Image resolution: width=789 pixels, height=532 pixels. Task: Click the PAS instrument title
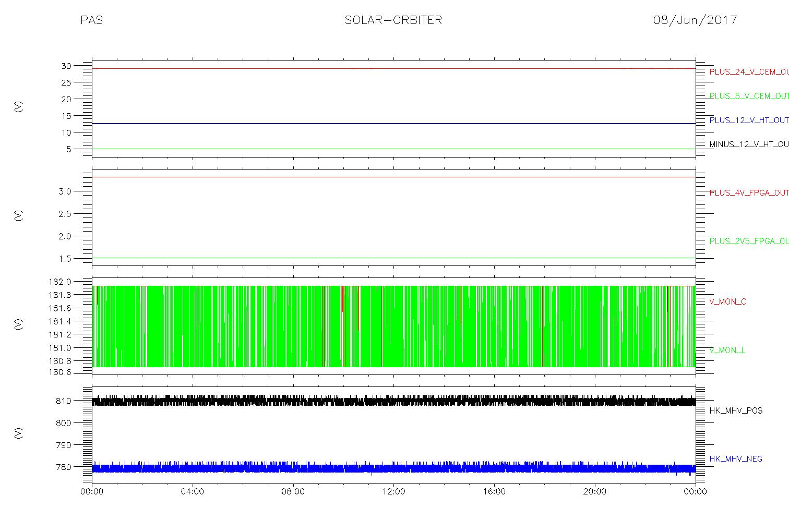(x=91, y=20)
